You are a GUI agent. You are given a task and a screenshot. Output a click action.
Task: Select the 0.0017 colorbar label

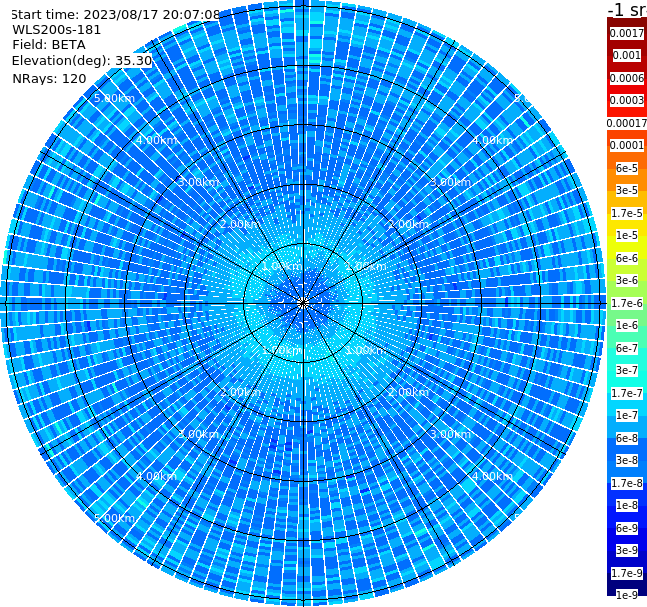pyautogui.click(x=627, y=33)
